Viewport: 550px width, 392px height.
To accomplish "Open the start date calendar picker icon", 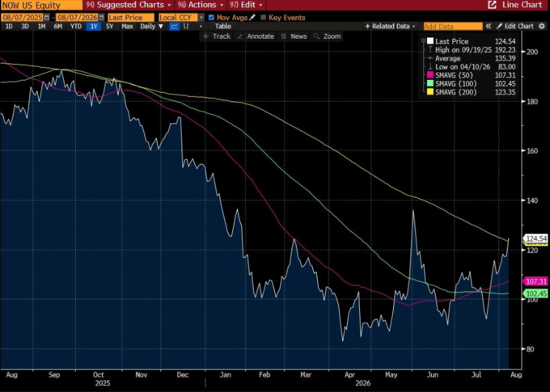I will (47, 18).
